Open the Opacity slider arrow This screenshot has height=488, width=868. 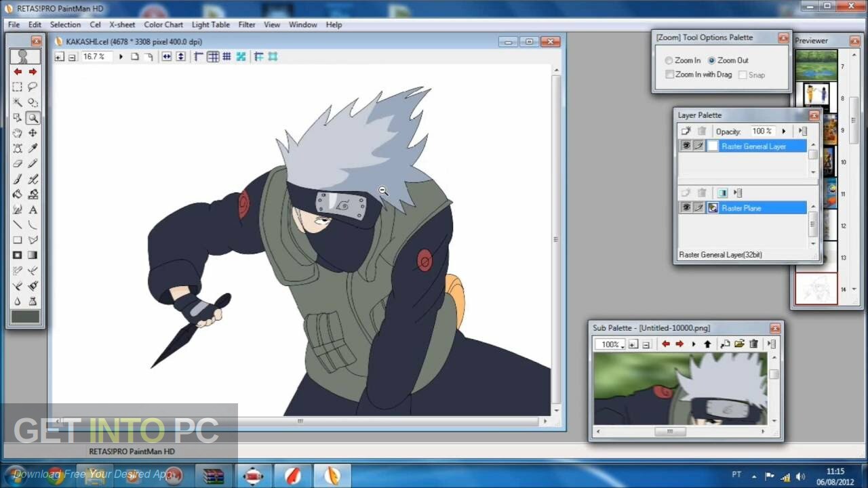[783, 131]
